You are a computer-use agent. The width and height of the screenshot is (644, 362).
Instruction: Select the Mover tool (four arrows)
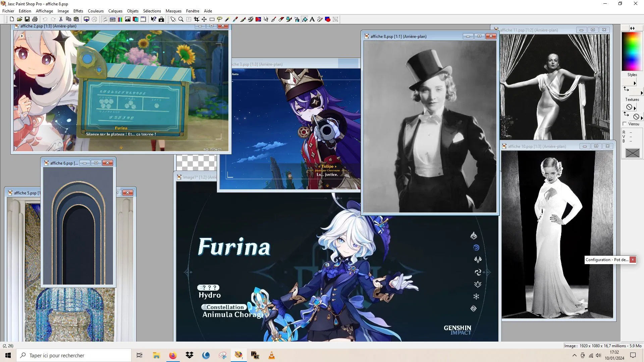tap(204, 19)
